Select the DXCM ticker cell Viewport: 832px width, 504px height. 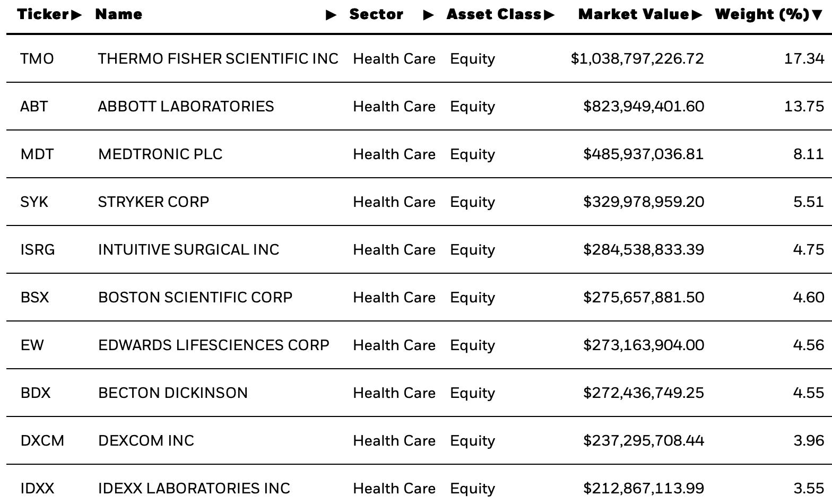pos(42,440)
